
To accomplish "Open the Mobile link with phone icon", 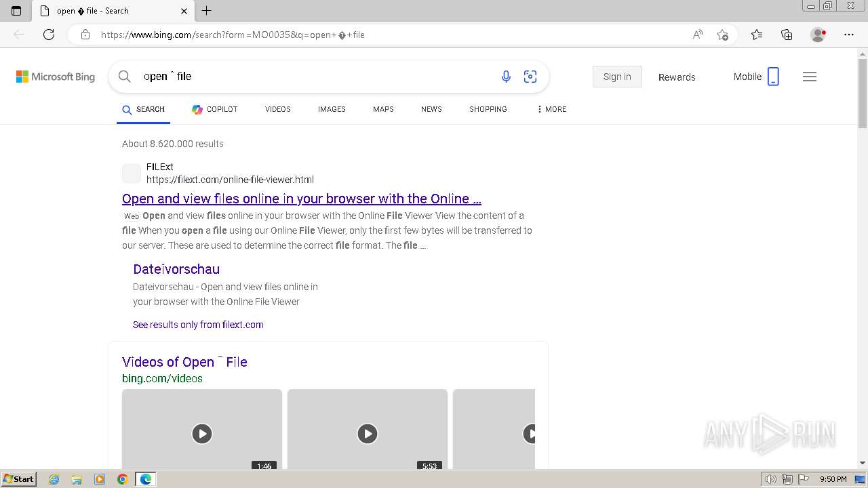I will pyautogui.click(x=756, y=77).
